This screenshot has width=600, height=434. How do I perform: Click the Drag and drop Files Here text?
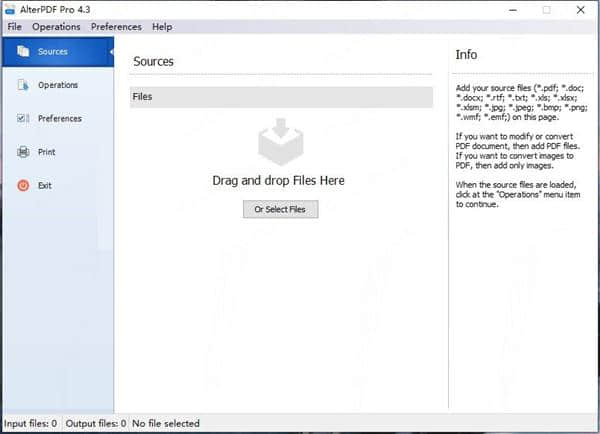point(278,181)
